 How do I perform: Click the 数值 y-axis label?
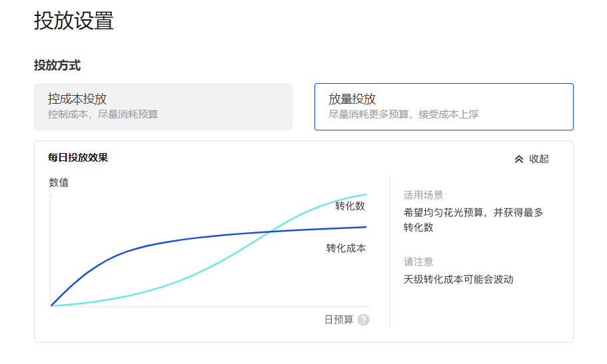(59, 182)
